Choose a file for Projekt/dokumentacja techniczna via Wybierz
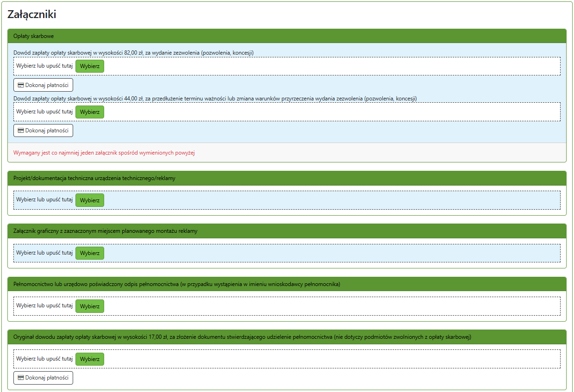This screenshot has width=574, height=392. coord(89,200)
